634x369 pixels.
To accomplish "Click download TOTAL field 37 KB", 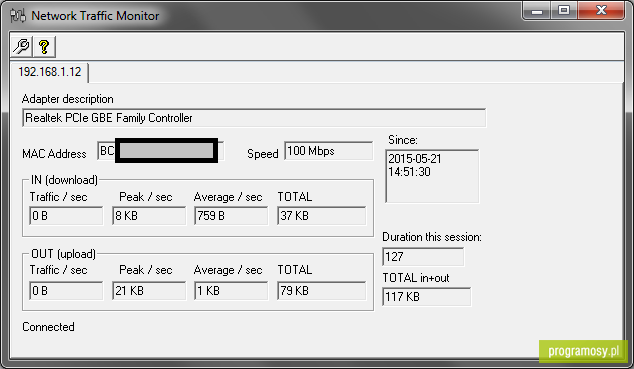I will [x=322, y=215].
